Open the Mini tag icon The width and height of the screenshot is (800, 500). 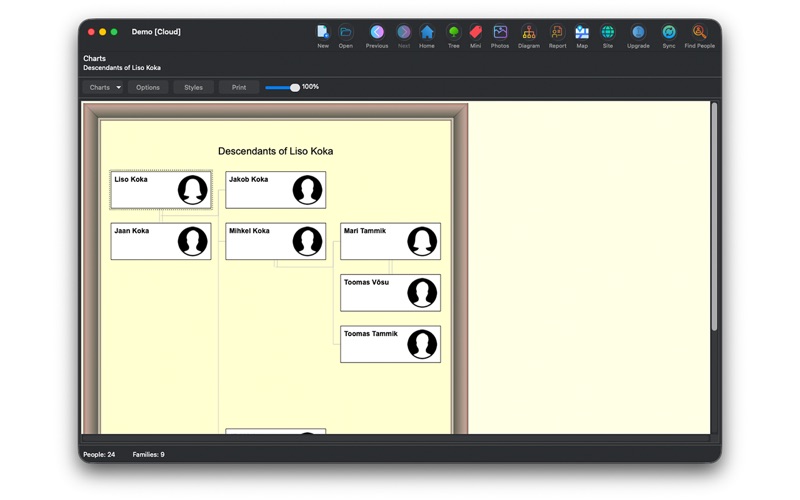pos(476,32)
